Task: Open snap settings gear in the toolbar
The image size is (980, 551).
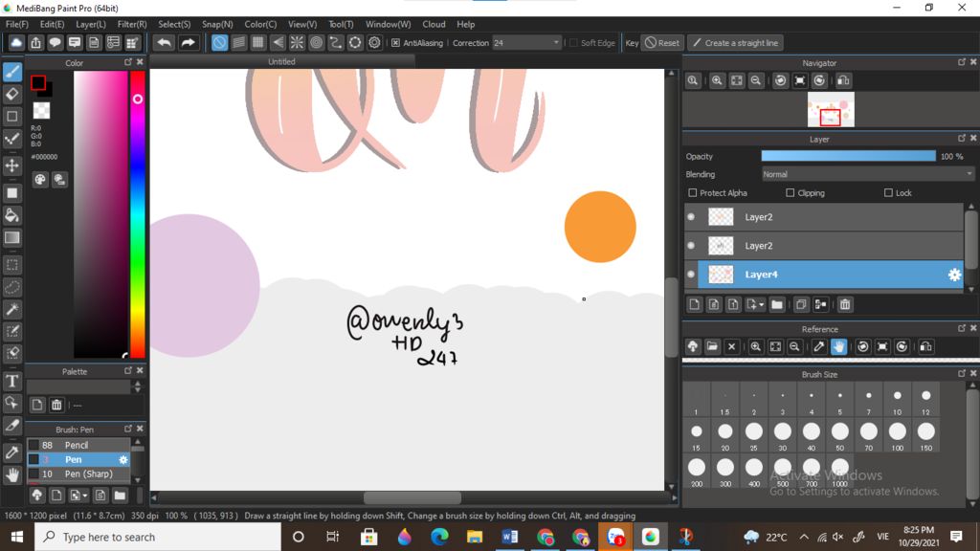Action: pyautogui.click(x=374, y=42)
